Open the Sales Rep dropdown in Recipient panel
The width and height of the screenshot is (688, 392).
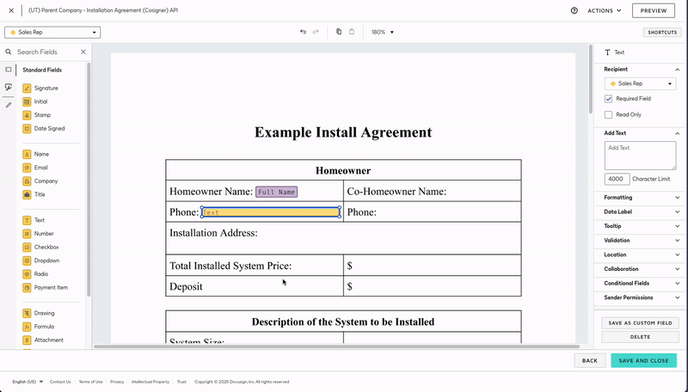[640, 83]
